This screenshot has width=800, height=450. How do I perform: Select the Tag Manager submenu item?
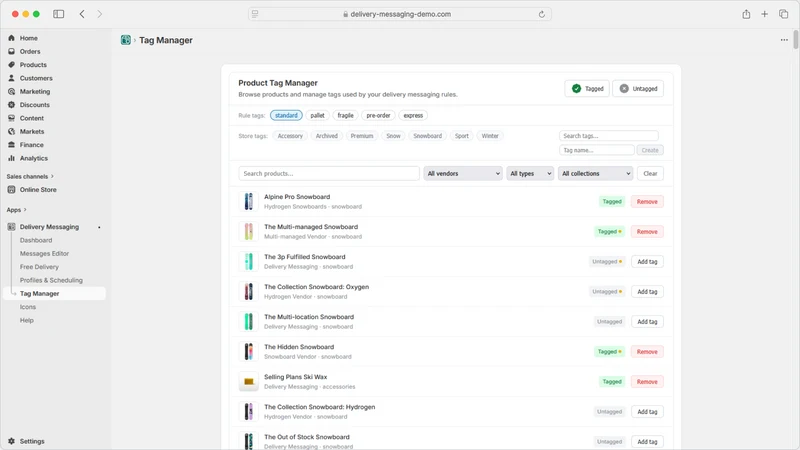pyautogui.click(x=55, y=293)
